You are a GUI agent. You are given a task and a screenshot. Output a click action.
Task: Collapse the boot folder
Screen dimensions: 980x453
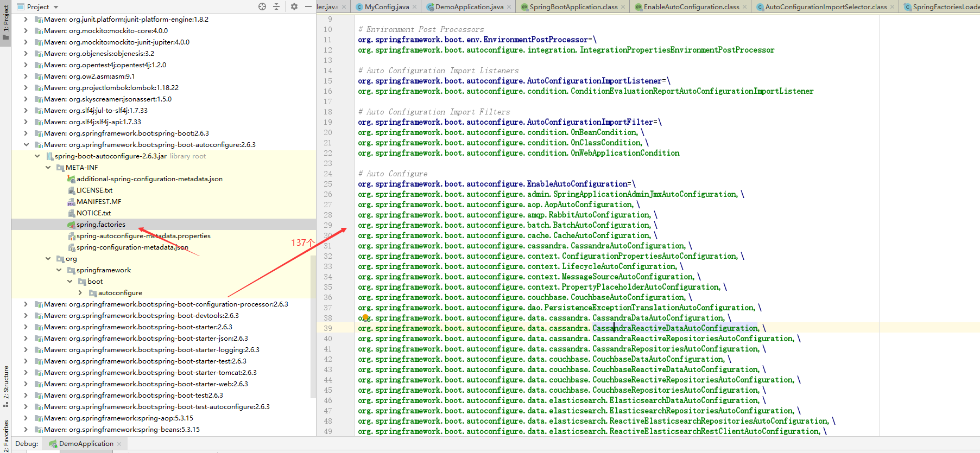69,281
